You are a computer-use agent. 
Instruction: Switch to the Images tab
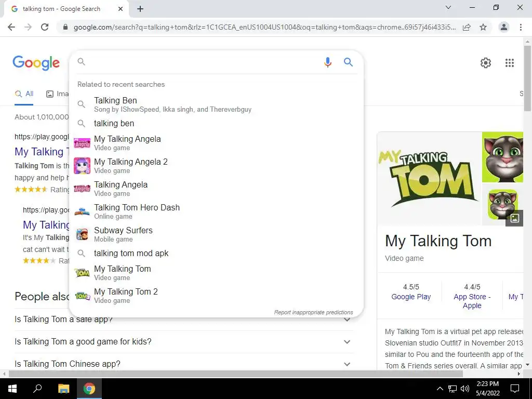pyautogui.click(x=57, y=94)
